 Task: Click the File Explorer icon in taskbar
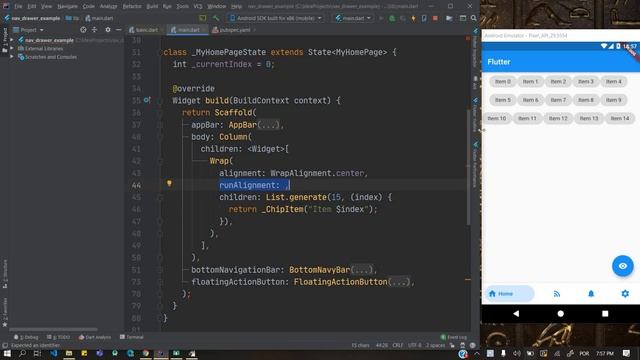point(69,353)
